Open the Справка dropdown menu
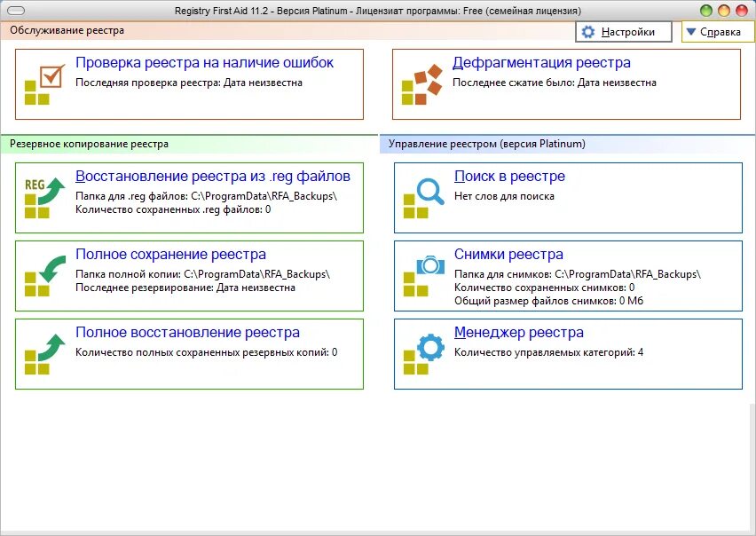756x536 pixels. tap(718, 32)
